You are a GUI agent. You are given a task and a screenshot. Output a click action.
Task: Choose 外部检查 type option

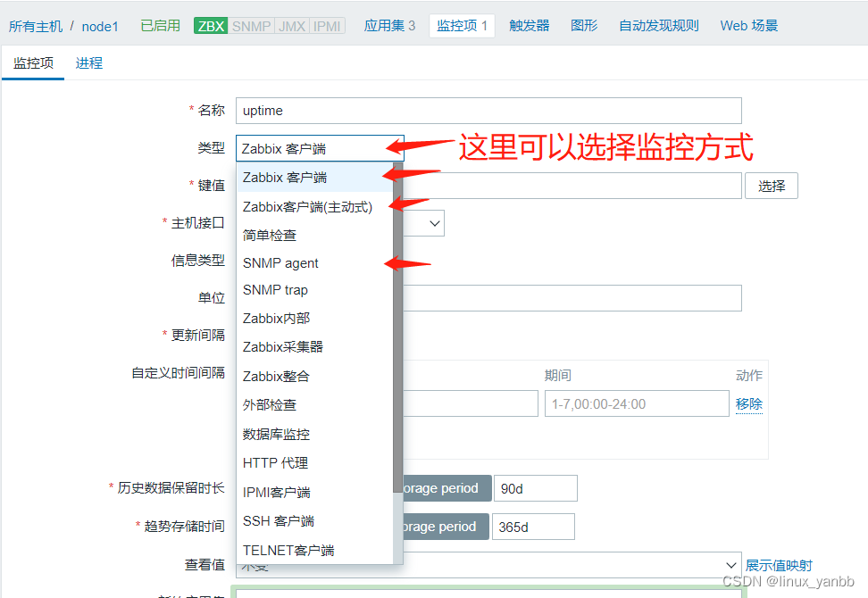pos(314,405)
